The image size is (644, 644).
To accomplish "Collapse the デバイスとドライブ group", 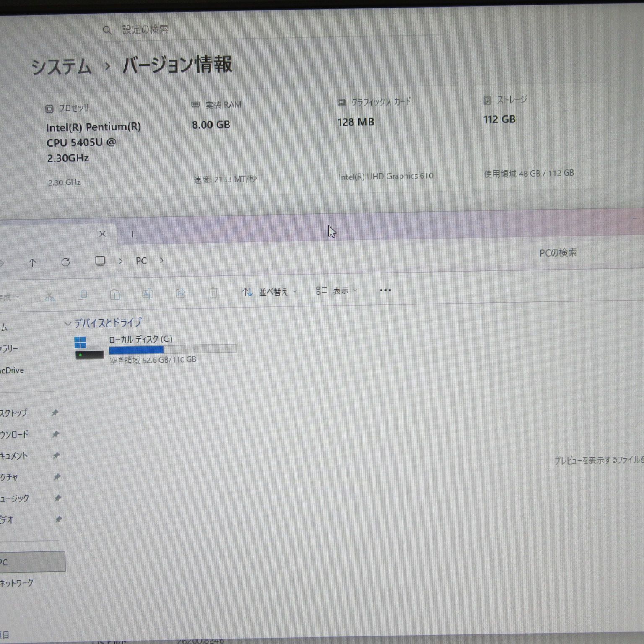I will (x=68, y=324).
